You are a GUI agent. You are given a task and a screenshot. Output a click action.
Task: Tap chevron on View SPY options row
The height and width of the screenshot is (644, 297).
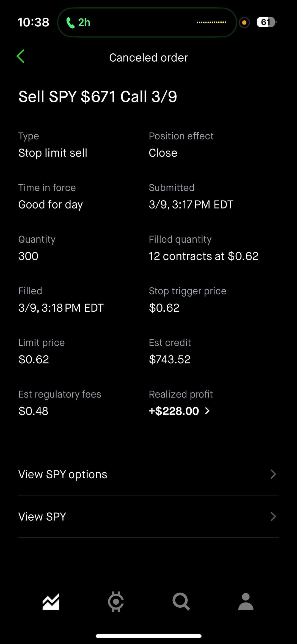tap(273, 474)
